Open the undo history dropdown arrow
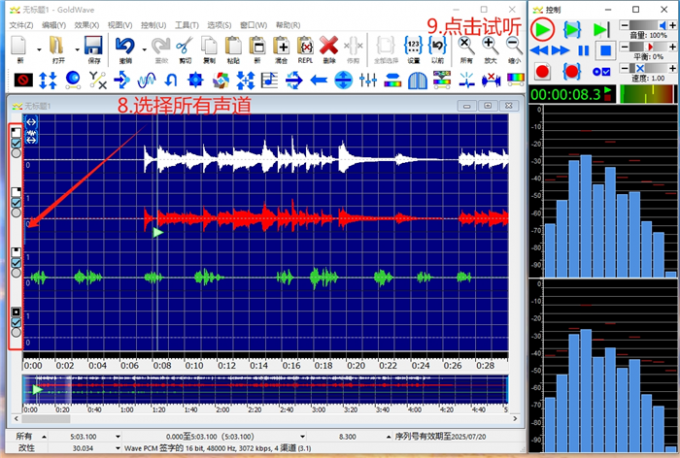 144,49
